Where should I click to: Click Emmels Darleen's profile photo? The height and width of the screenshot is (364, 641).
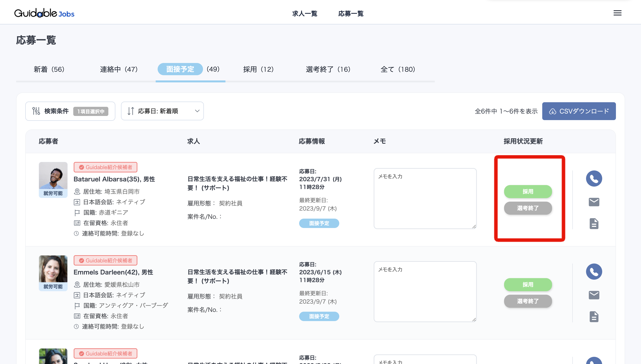coord(53,269)
